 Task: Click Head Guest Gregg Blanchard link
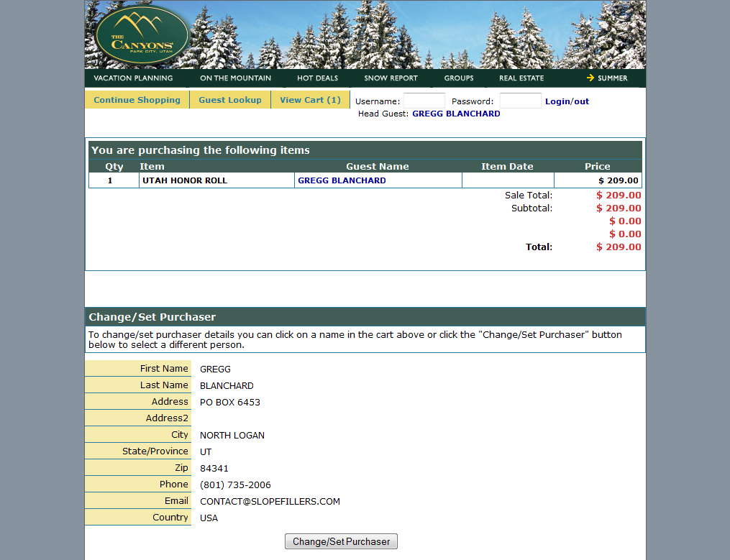[x=456, y=114]
